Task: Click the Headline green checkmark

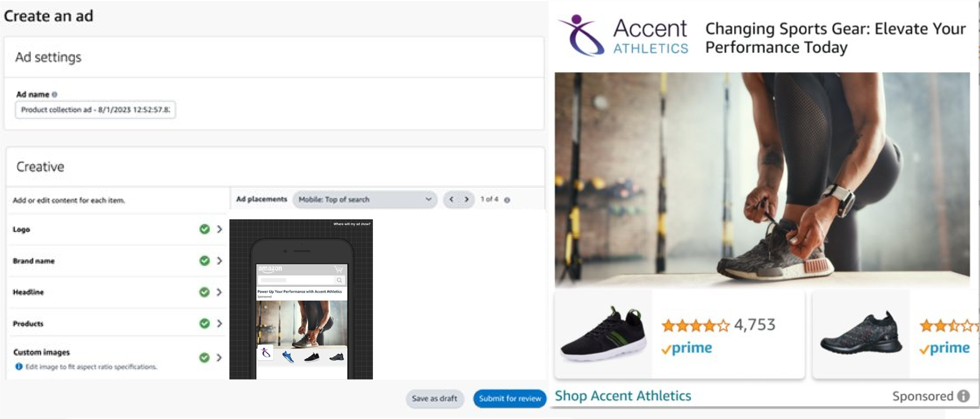Action: [204, 292]
